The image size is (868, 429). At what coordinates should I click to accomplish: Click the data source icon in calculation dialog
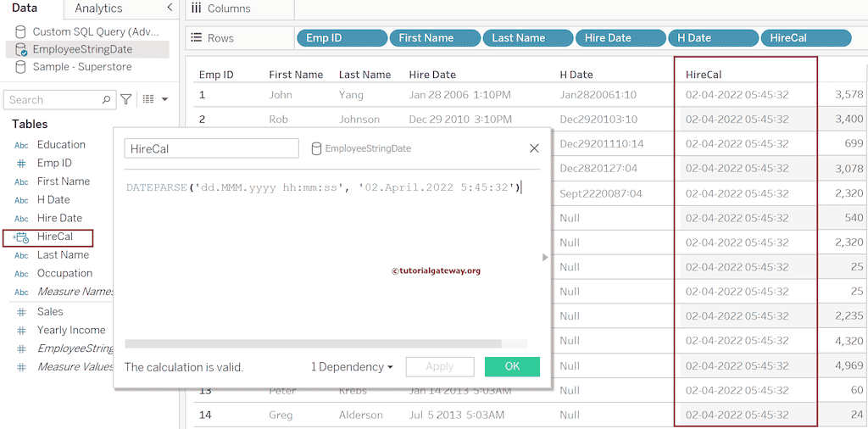[x=317, y=148]
